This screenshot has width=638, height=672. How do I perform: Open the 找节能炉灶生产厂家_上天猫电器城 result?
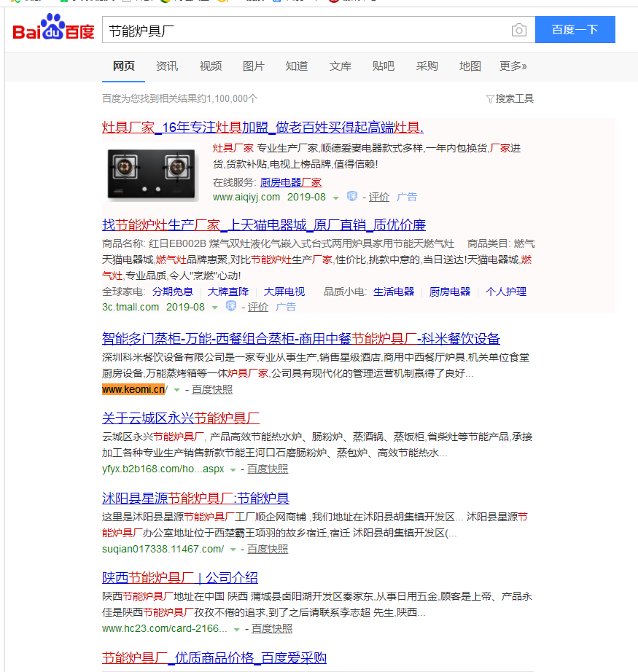(x=264, y=225)
